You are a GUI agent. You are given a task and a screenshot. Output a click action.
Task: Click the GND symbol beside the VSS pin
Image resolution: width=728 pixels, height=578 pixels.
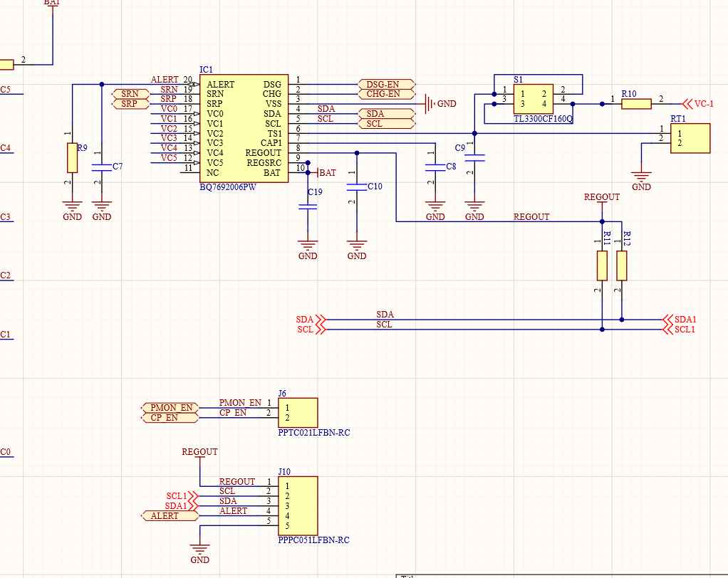pyautogui.click(x=440, y=104)
